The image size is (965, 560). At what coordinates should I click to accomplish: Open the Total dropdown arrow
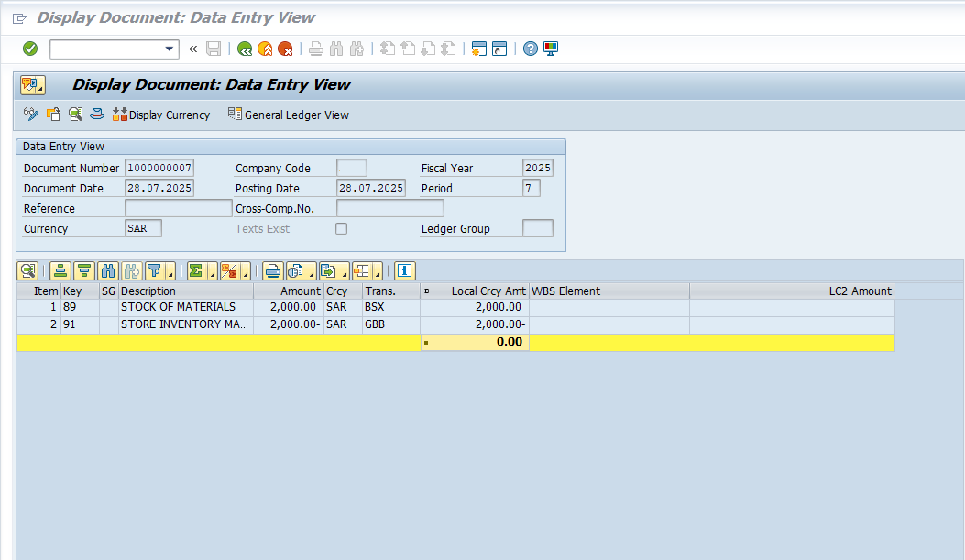(x=213, y=271)
